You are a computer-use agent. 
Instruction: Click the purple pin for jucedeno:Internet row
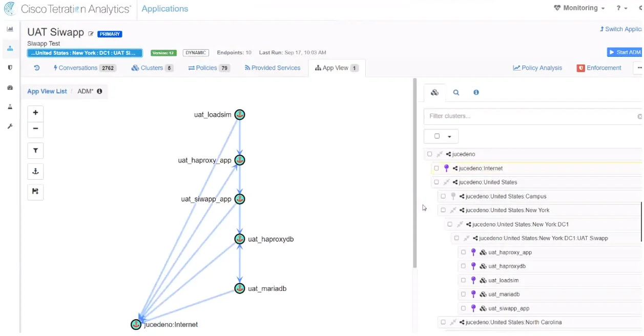click(x=446, y=168)
